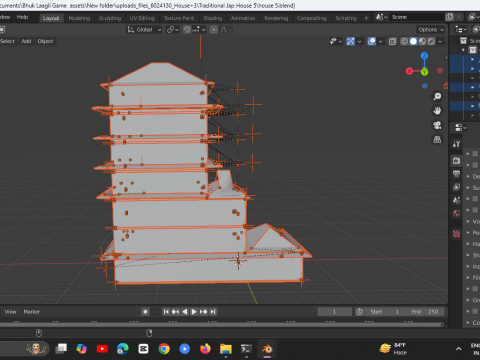Viewport: 480px width, 360px height.
Task: Switch to solid viewport shading
Action: tap(413, 41)
